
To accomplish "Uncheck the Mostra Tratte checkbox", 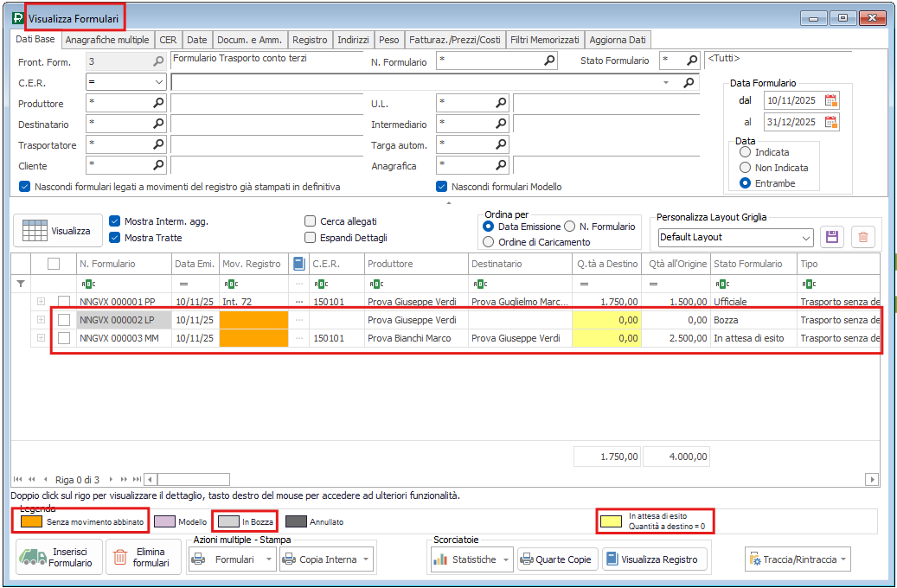I will (x=115, y=238).
